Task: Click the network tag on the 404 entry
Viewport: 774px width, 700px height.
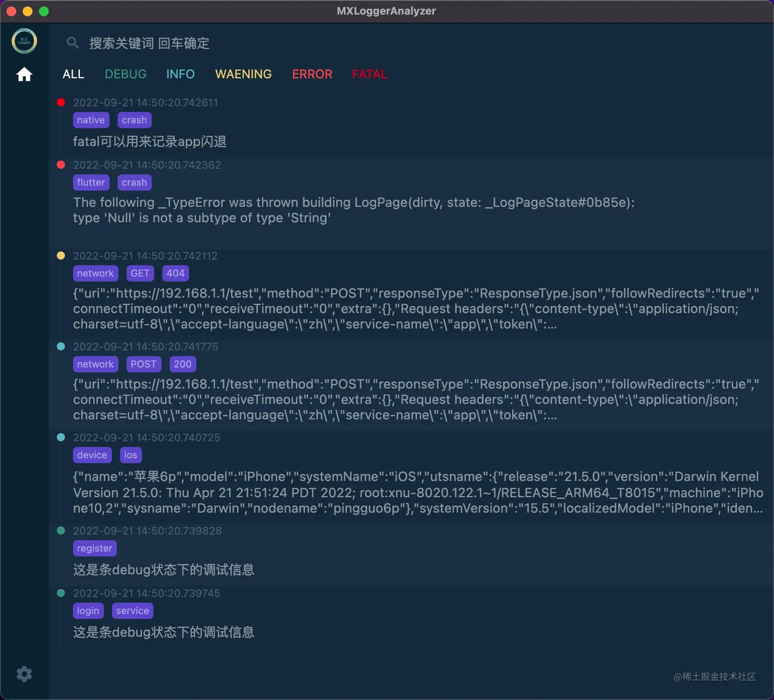Action: 95,273
